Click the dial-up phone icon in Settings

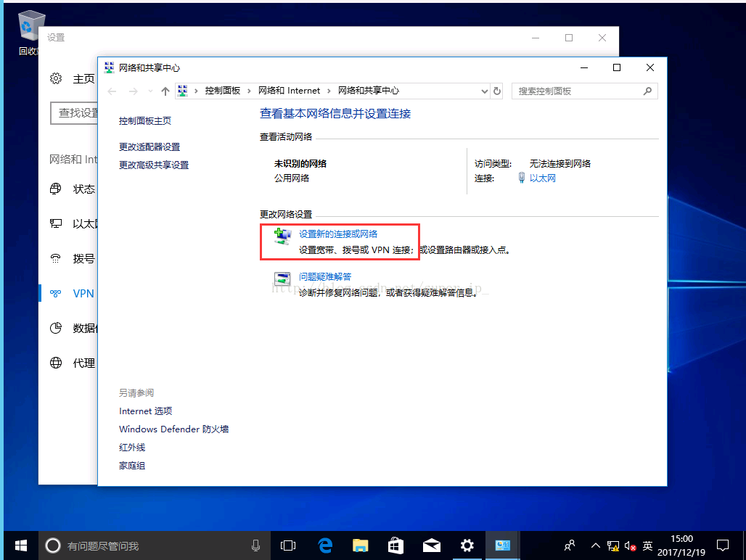56,258
